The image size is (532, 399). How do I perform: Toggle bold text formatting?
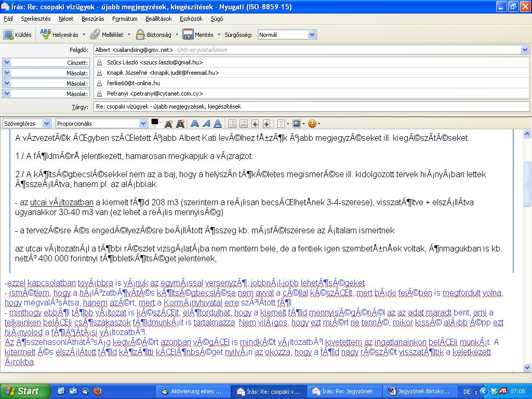[195, 124]
